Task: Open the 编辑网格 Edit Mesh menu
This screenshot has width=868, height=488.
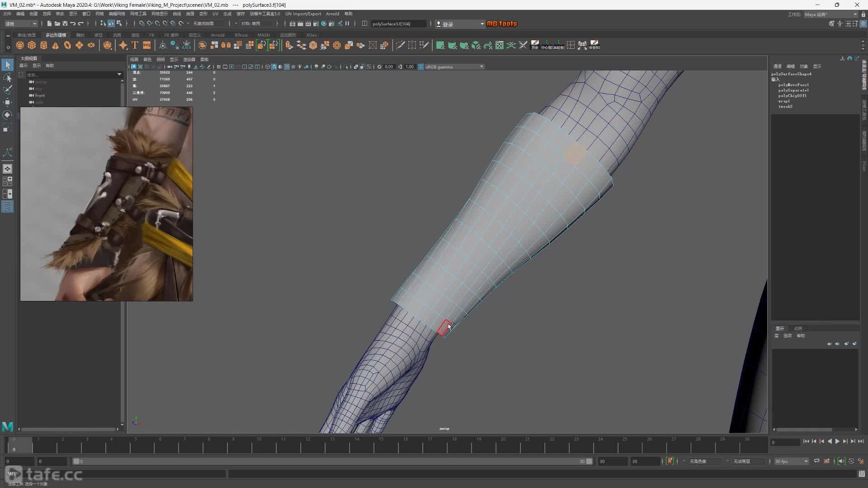Action: (117, 14)
